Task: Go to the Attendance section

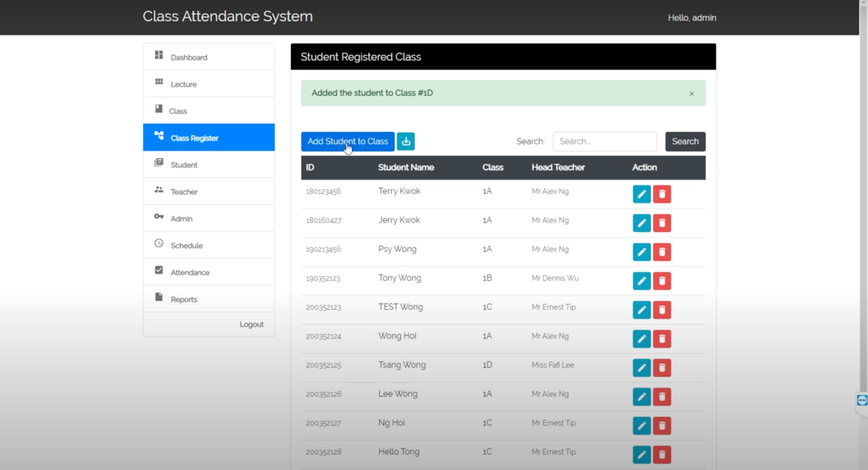Action: click(190, 272)
